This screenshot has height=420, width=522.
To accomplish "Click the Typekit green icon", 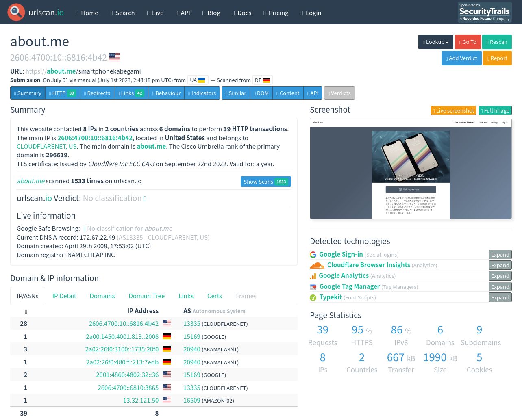I will pos(313,298).
